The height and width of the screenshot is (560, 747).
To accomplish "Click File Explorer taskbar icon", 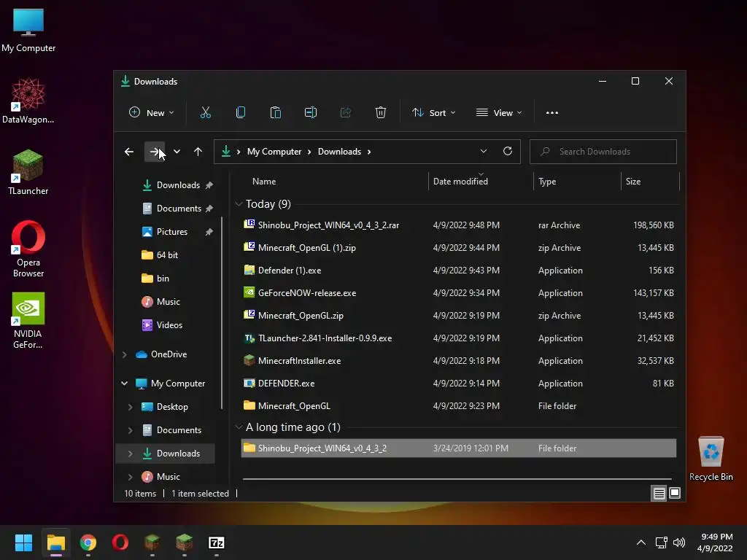I will (55, 542).
